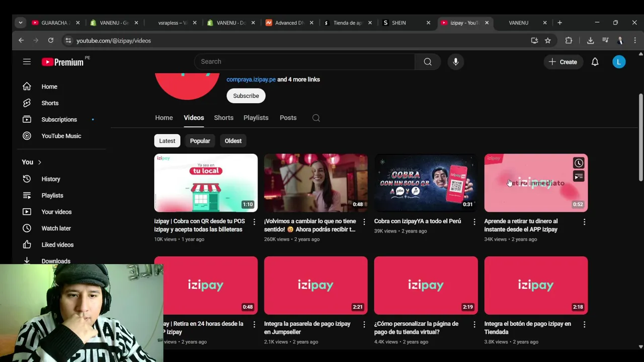Click the page vertical scrollbar
The image size is (644, 362).
(640, 137)
